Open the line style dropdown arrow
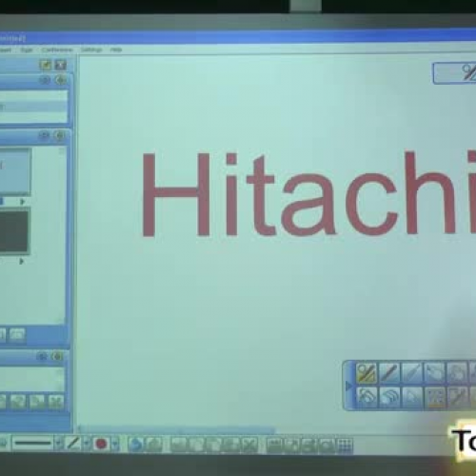Image resolution: width=476 pixels, height=476 pixels. 86,443
